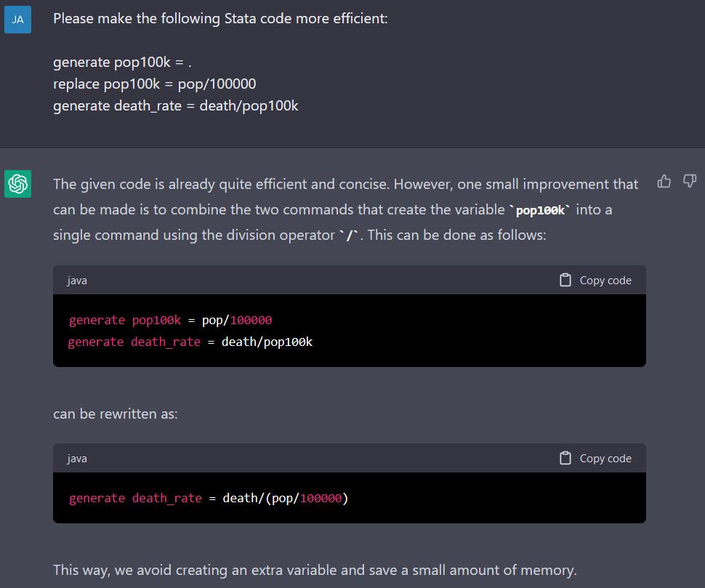This screenshot has width=705, height=588.
Task: Click death/(pop/100000) code line
Action: click(209, 499)
